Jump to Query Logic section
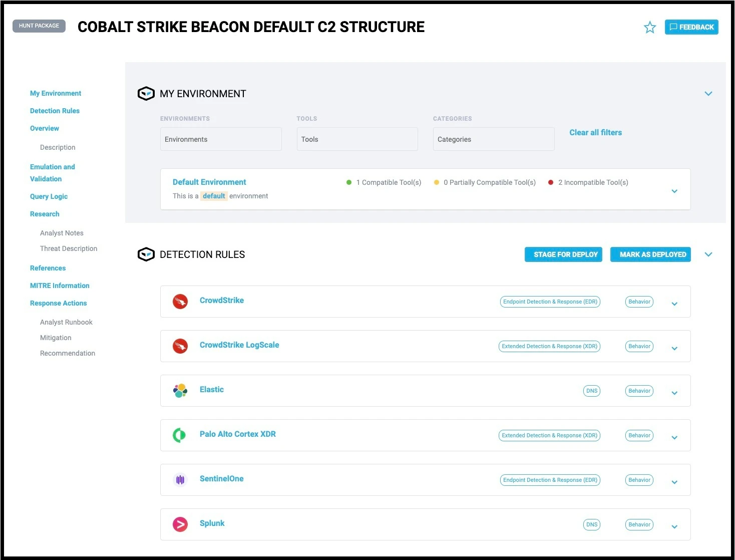Image resolution: width=735 pixels, height=560 pixels. [49, 196]
